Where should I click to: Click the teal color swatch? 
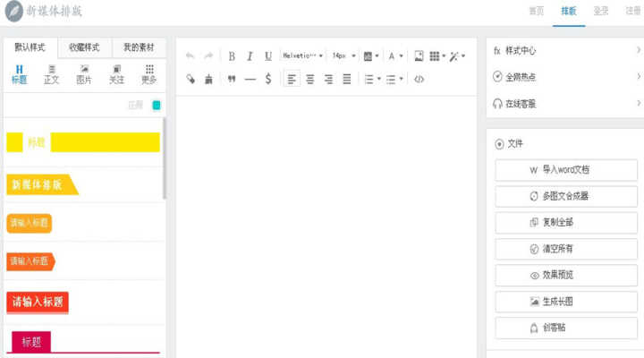coord(157,106)
